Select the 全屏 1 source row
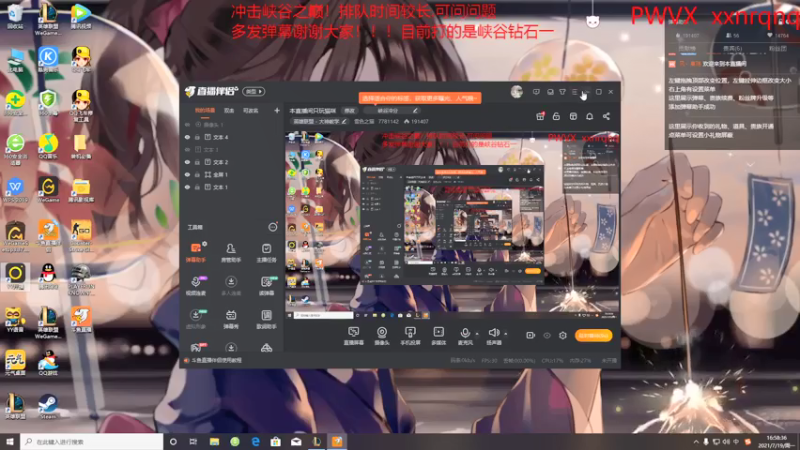The image size is (800, 450). coord(231,174)
